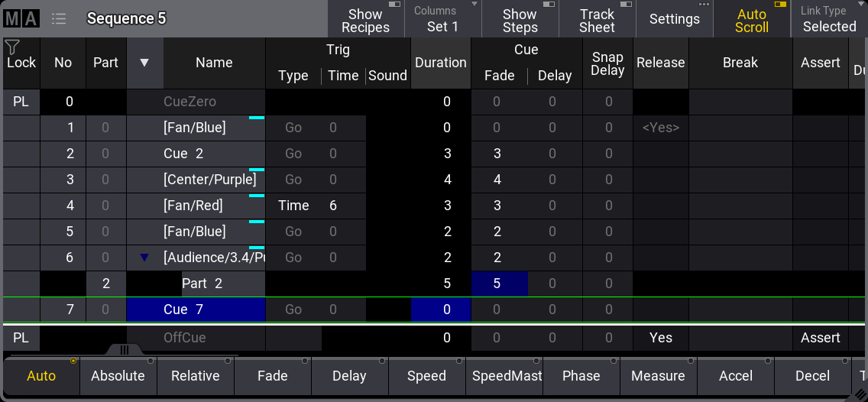Open the Columns Set 1 dropdown
The image size is (868, 402).
point(442,20)
